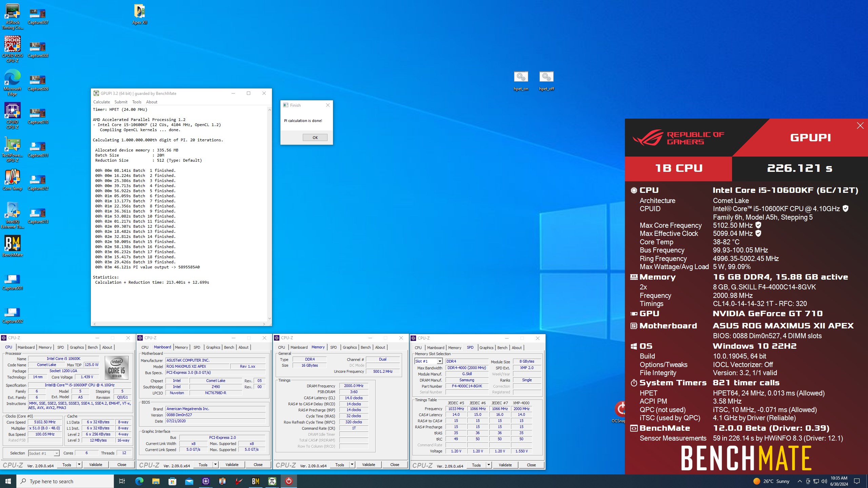Open Calculate menu in GPUPI

click(101, 102)
